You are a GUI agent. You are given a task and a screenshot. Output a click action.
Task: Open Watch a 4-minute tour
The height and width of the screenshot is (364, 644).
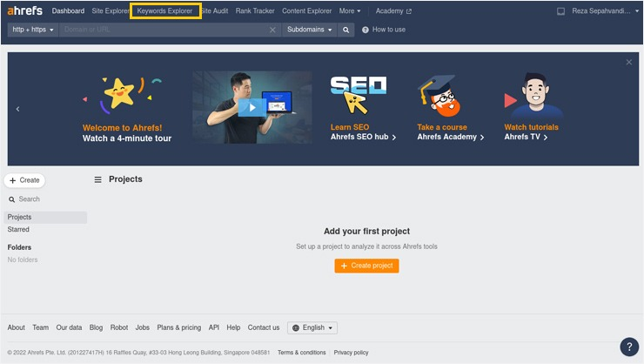(x=127, y=138)
